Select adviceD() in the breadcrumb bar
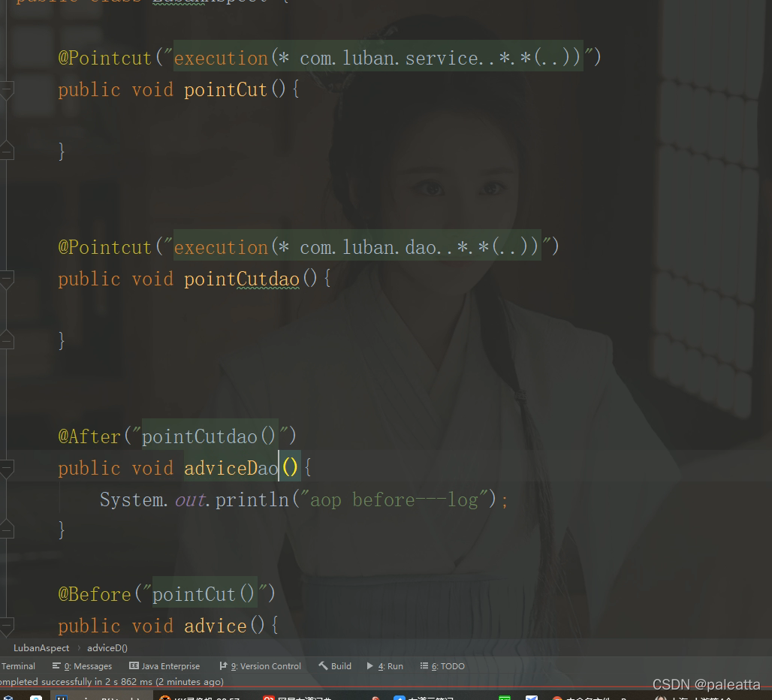 (x=107, y=648)
